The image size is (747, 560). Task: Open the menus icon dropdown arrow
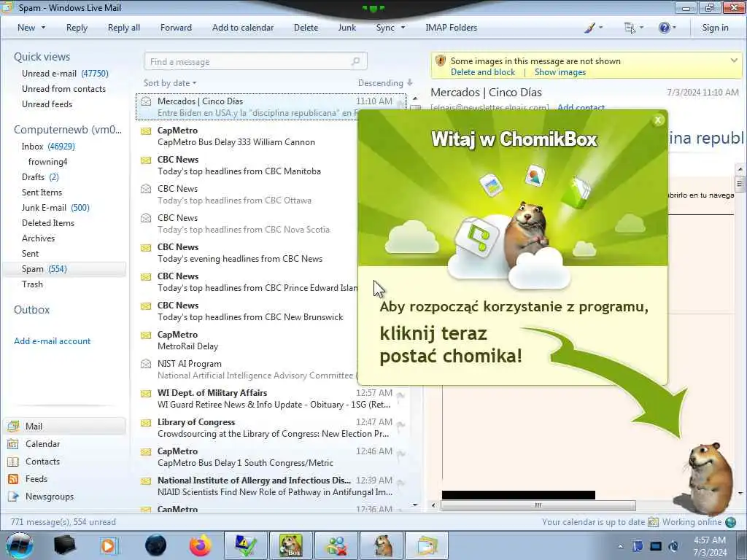pyautogui.click(x=641, y=28)
